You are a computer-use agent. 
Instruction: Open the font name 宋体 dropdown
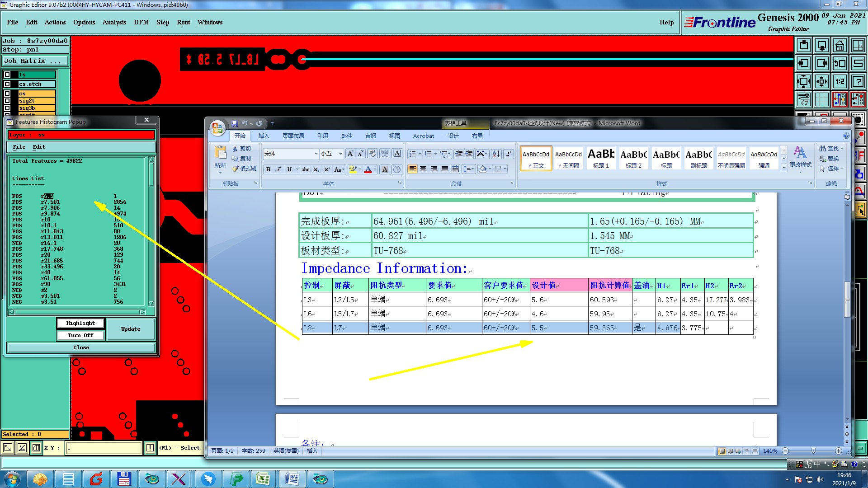[x=316, y=154]
